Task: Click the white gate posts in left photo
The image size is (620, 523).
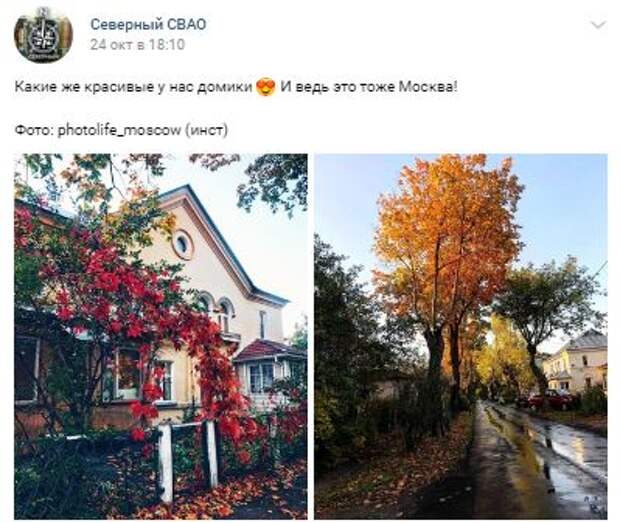Action: click(x=188, y=459)
